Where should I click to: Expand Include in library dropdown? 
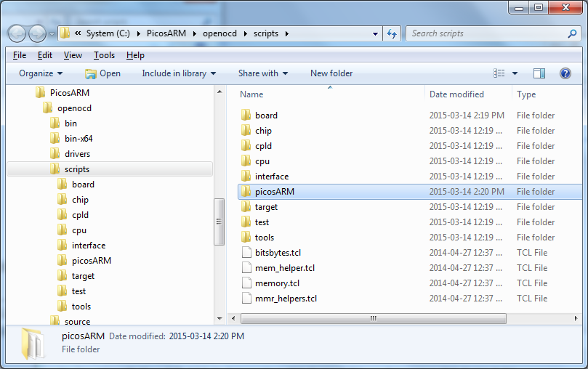tap(179, 73)
